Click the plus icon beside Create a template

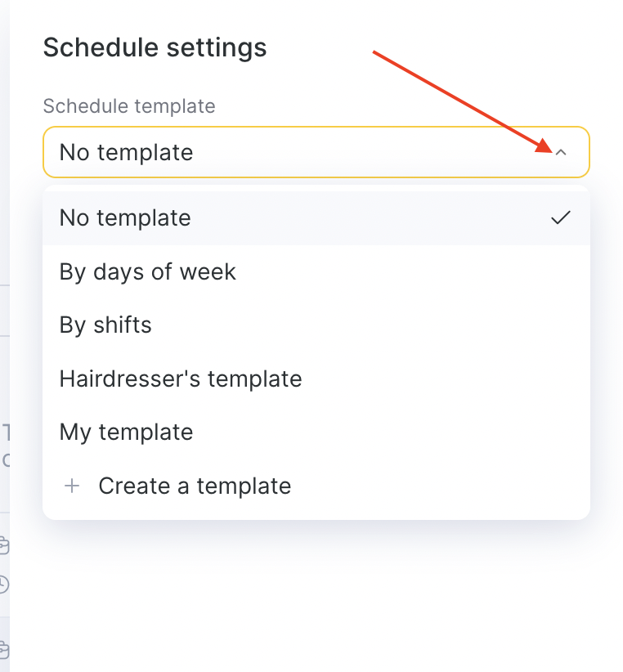(72, 486)
